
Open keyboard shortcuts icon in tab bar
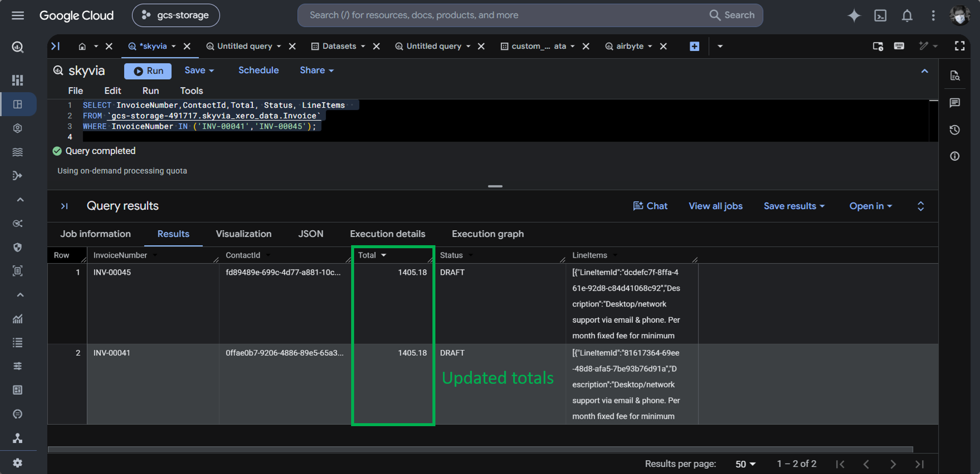click(899, 46)
